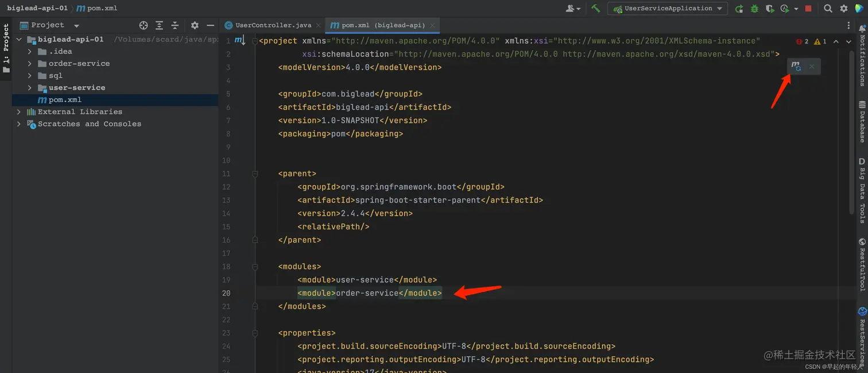Select the user-service module row
This screenshot has width=868, height=373.
[115, 88]
